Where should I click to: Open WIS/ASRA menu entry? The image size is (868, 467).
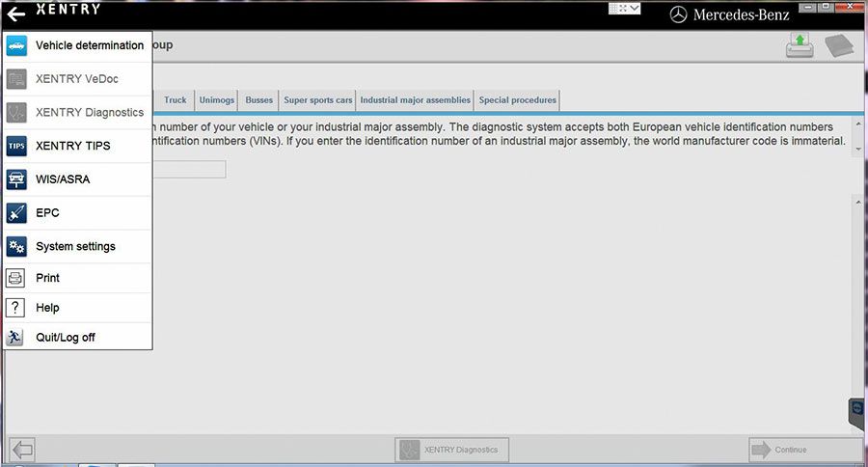tap(77, 179)
